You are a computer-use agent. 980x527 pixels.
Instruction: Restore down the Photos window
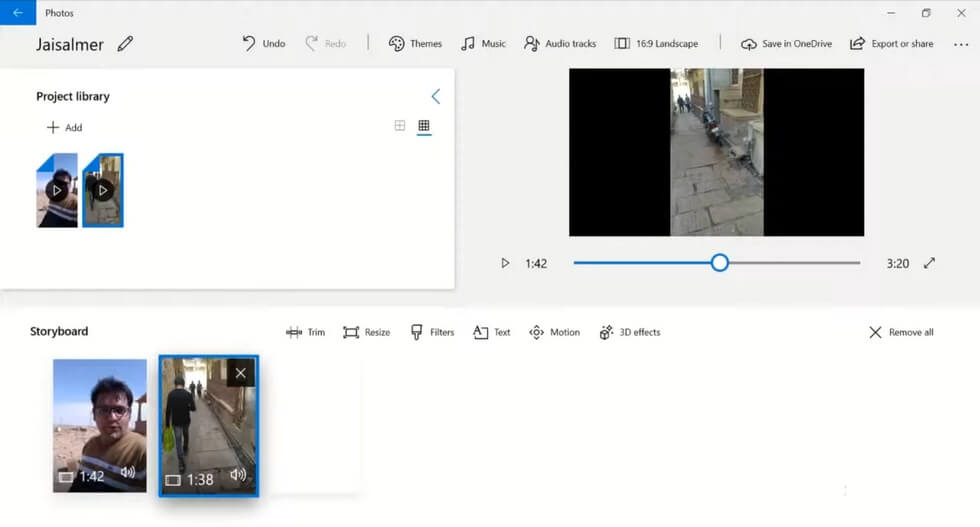[x=926, y=13]
